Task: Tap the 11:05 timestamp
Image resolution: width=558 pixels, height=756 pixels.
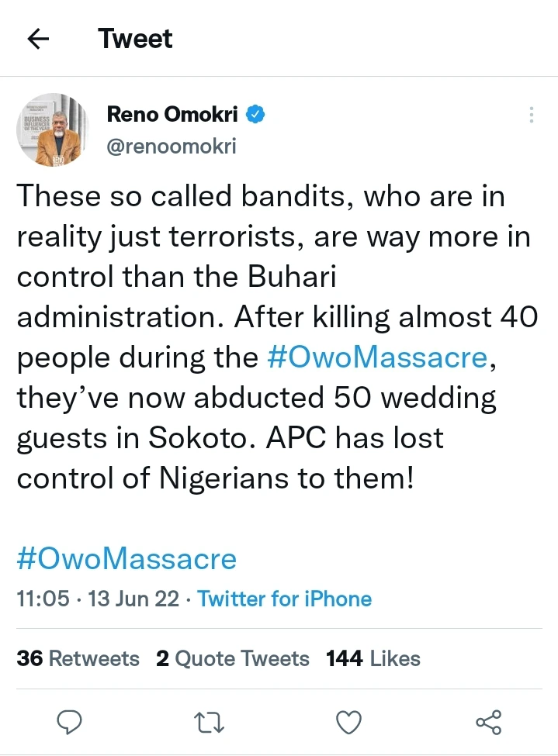Action: click(x=42, y=599)
